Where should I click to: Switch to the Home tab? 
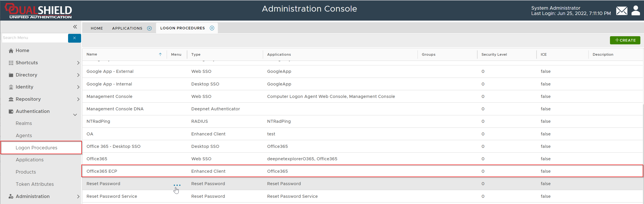click(x=97, y=28)
